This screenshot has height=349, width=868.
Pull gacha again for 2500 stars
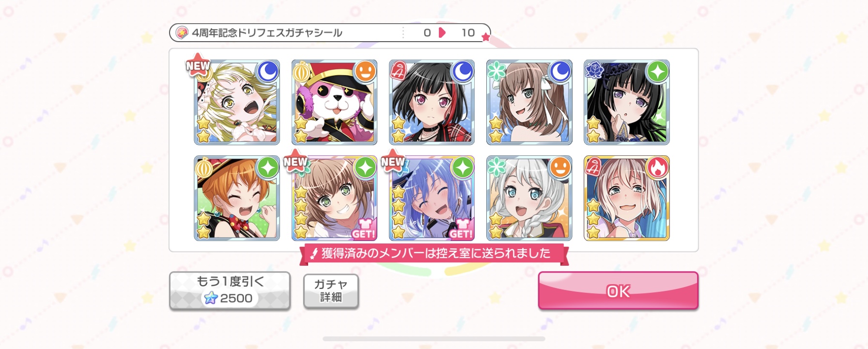pyautogui.click(x=230, y=290)
